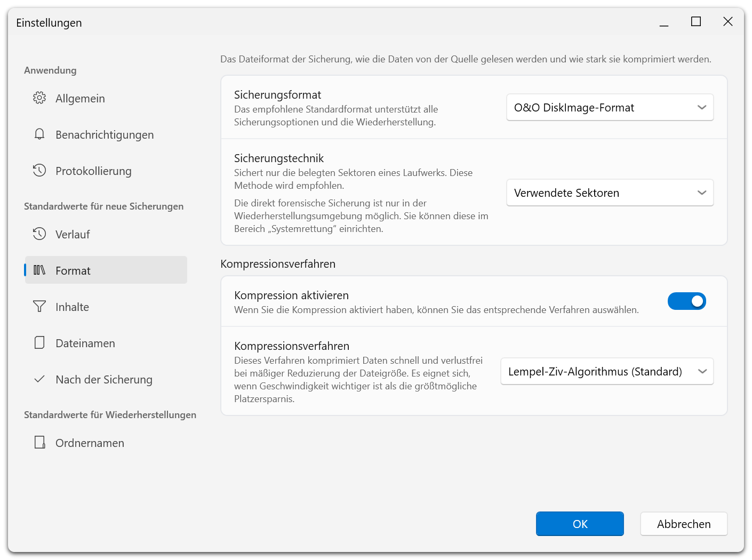Click the checkmark icon for Nach der Sicherung
Image resolution: width=752 pixels, height=560 pixels.
tap(39, 379)
